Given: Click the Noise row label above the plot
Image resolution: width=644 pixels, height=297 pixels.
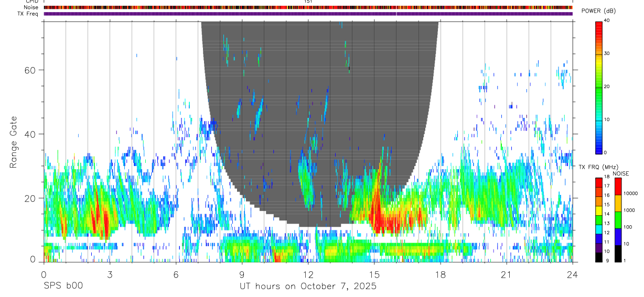Looking at the screenshot, I should pos(31,7).
